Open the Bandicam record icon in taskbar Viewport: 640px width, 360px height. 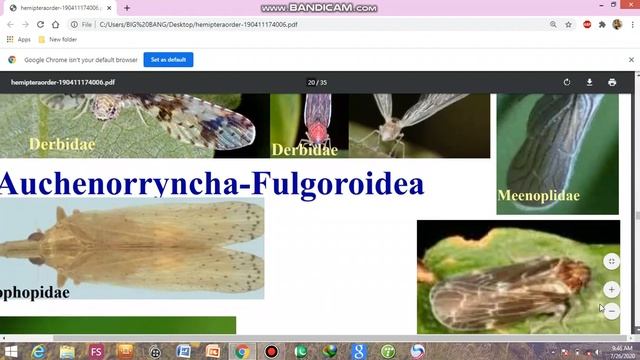click(271, 351)
